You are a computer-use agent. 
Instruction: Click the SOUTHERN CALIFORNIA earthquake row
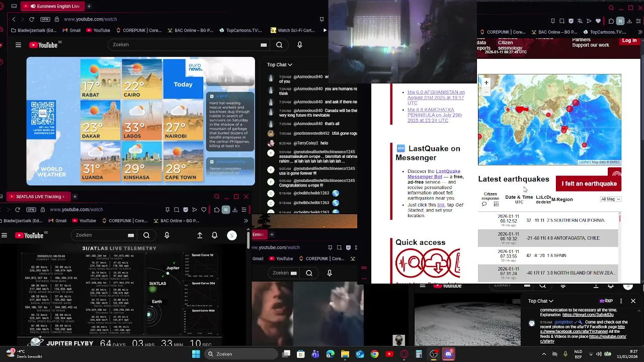click(548, 220)
